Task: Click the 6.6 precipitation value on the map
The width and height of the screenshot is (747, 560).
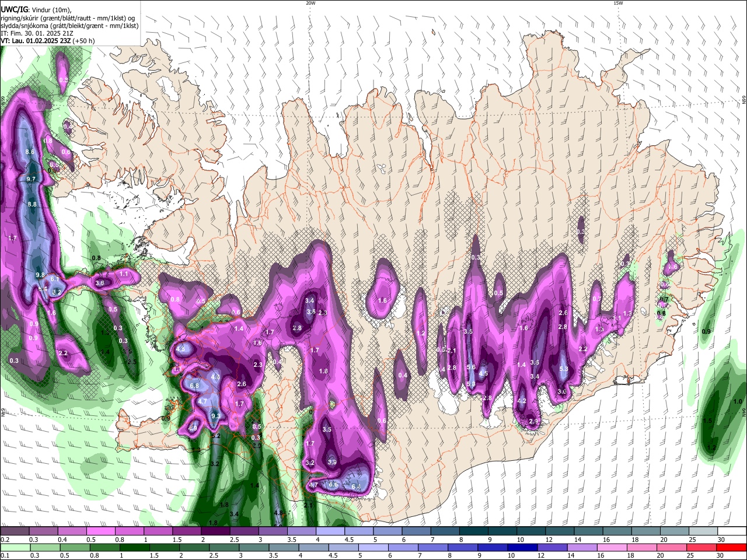Action: [x=334, y=484]
